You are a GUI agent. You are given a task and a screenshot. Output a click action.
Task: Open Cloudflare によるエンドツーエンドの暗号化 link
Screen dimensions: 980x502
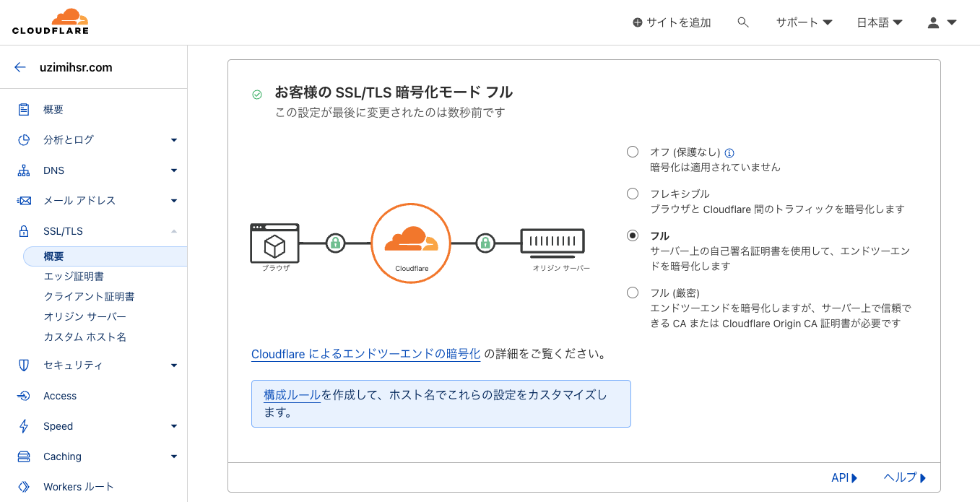365,354
